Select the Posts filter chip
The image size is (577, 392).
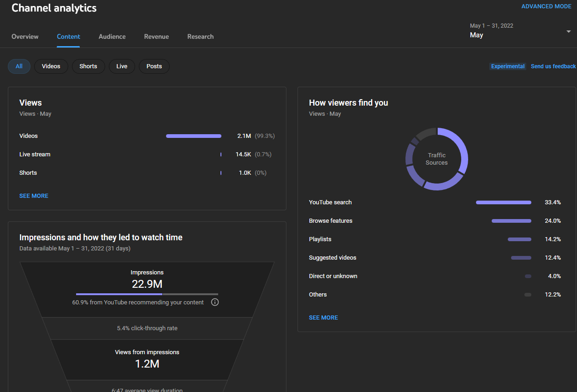(x=154, y=66)
